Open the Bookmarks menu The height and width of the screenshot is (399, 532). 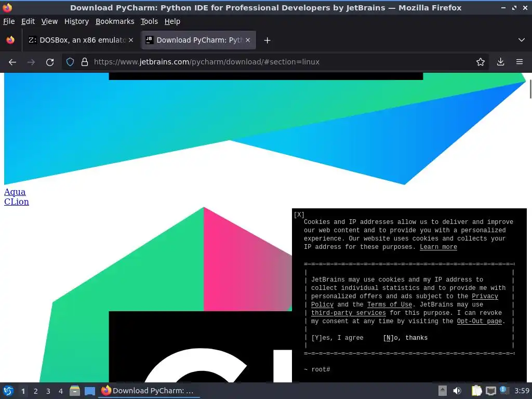pos(115,21)
